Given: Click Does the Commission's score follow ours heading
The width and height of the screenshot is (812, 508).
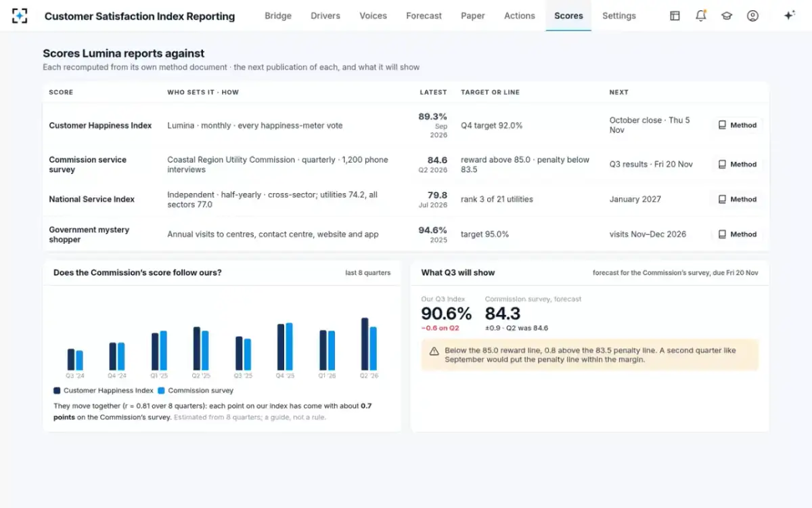Looking at the screenshot, I should 137,273.
